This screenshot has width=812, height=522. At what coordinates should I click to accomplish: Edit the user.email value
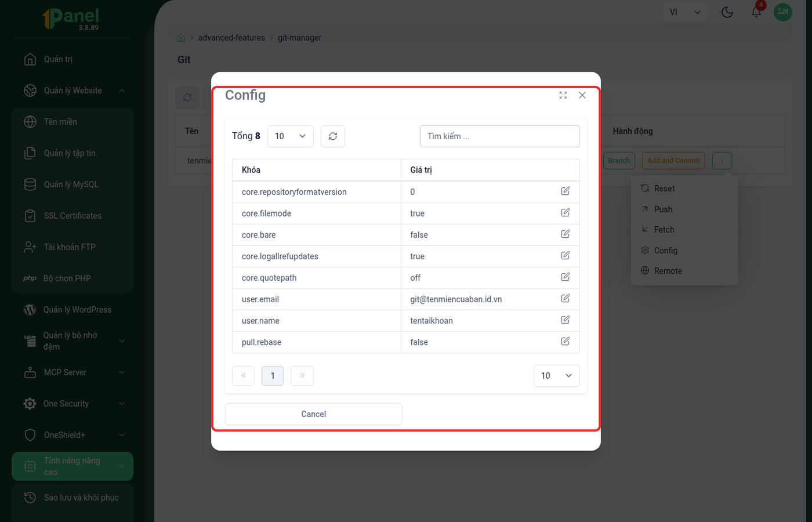click(x=565, y=299)
